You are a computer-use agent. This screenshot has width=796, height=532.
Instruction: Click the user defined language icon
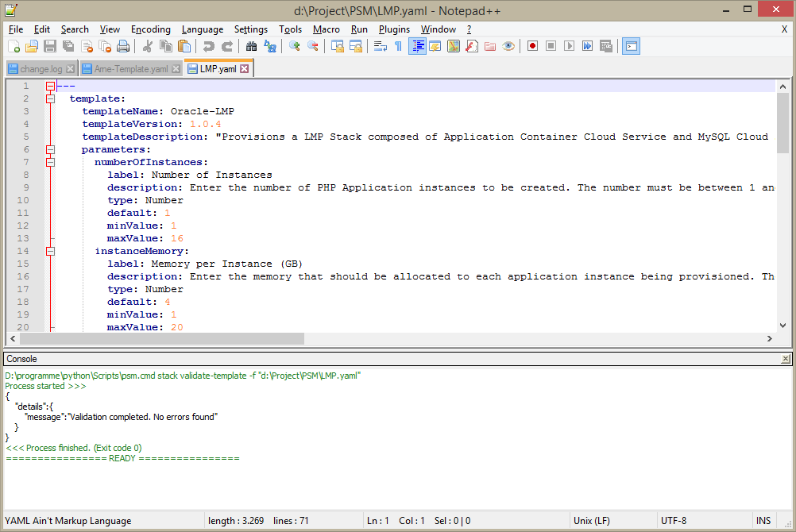(x=435, y=47)
